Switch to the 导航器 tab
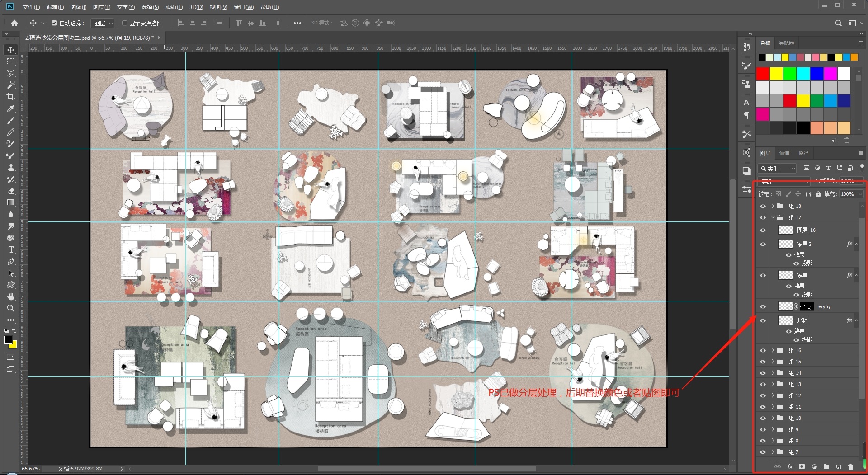 (x=786, y=43)
